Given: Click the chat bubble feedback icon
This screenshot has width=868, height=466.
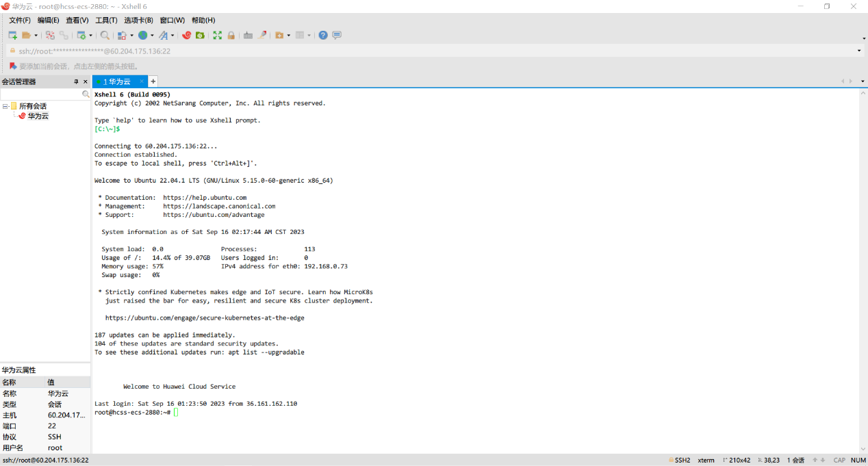Looking at the screenshot, I should [x=337, y=35].
